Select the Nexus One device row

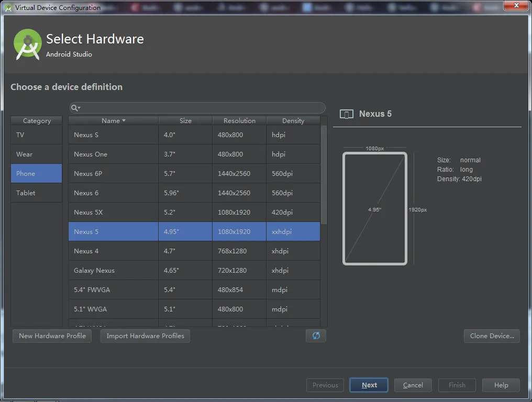click(194, 154)
